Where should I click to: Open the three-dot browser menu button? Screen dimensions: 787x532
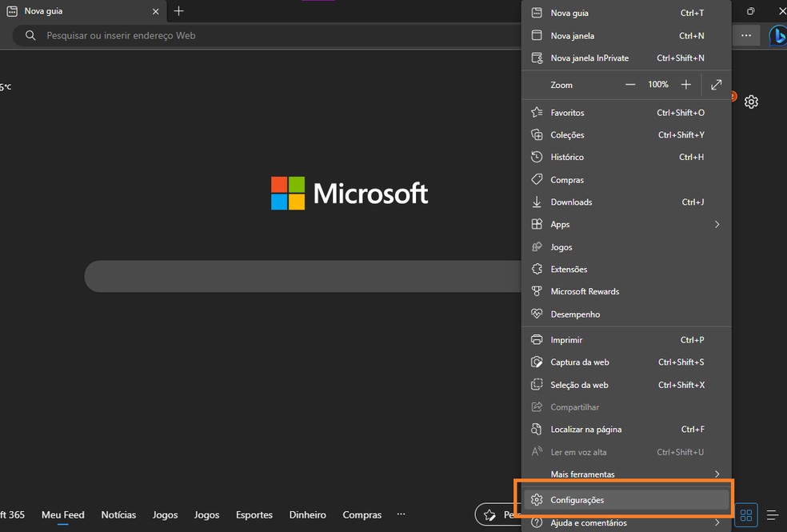pyautogui.click(x=746, y=36)
